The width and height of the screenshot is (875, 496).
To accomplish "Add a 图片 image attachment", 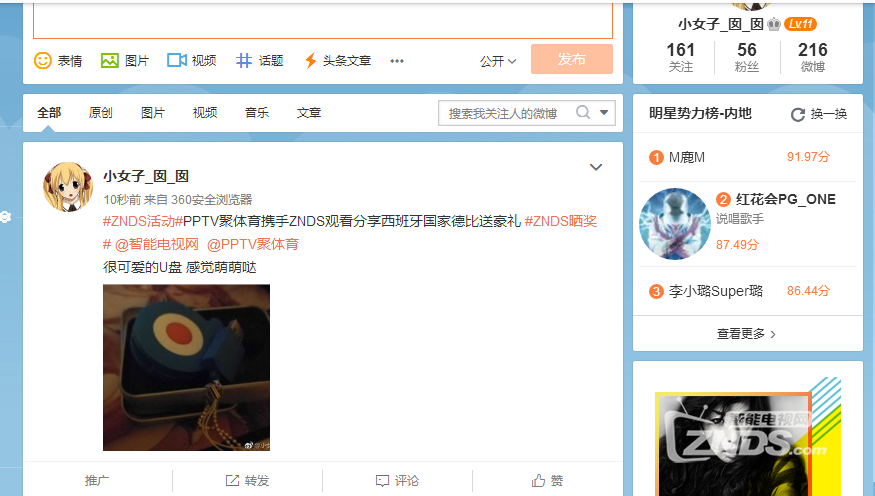I will [x=125, y=60].
